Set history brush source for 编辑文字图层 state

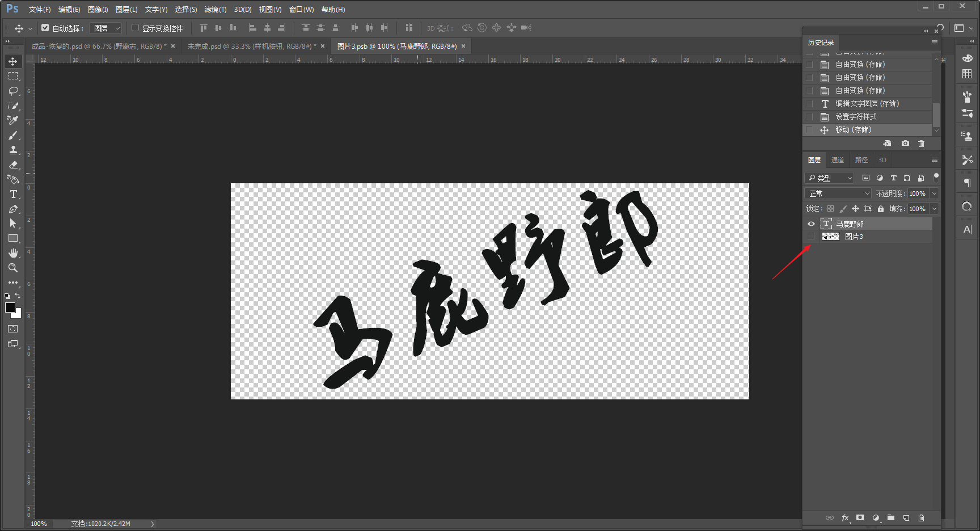810,104
